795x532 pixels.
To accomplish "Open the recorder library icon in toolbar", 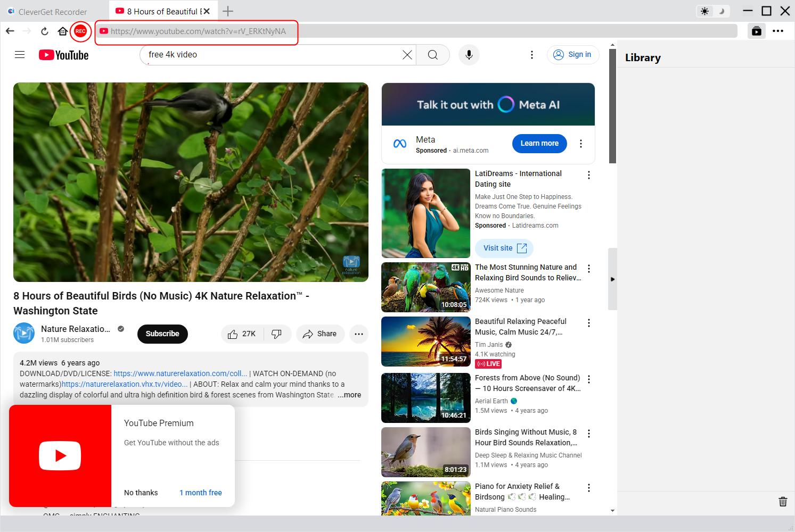I will tap(756, 31).
